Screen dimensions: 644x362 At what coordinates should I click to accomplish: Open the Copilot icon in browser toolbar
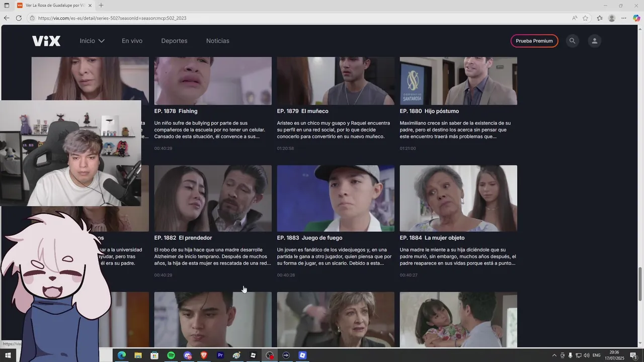pyautogui.click(x=636, y=18)
